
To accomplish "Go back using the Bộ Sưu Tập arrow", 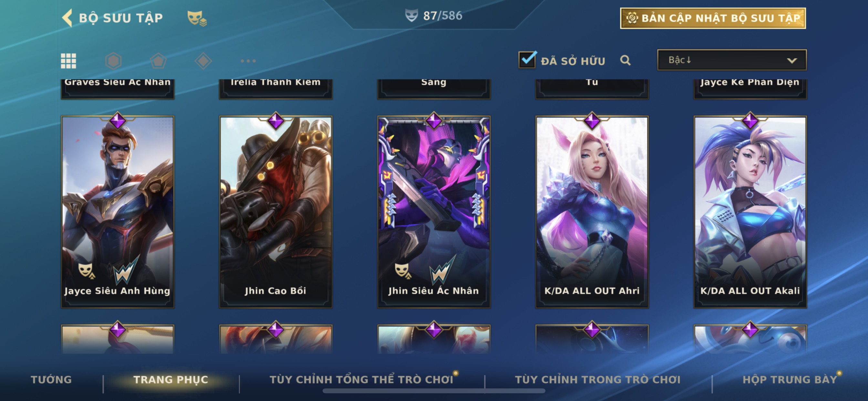I will coord(67,17).
